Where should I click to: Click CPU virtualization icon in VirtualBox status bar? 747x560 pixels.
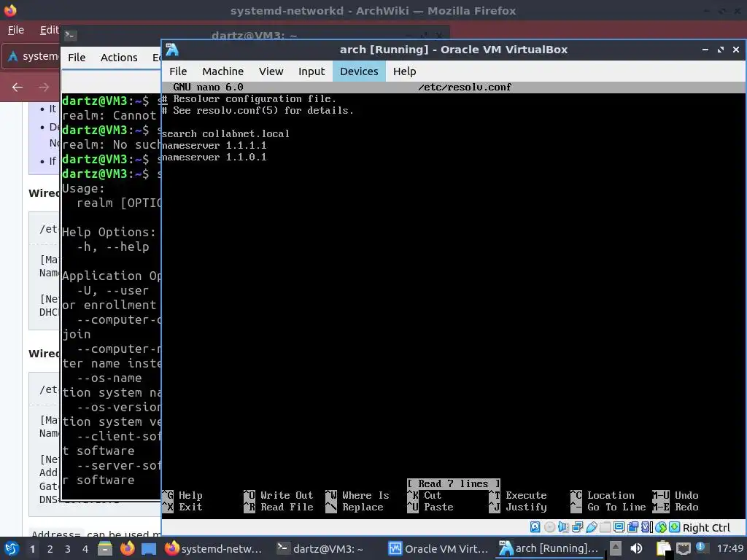pyautogui.click(x=646, y=527)
